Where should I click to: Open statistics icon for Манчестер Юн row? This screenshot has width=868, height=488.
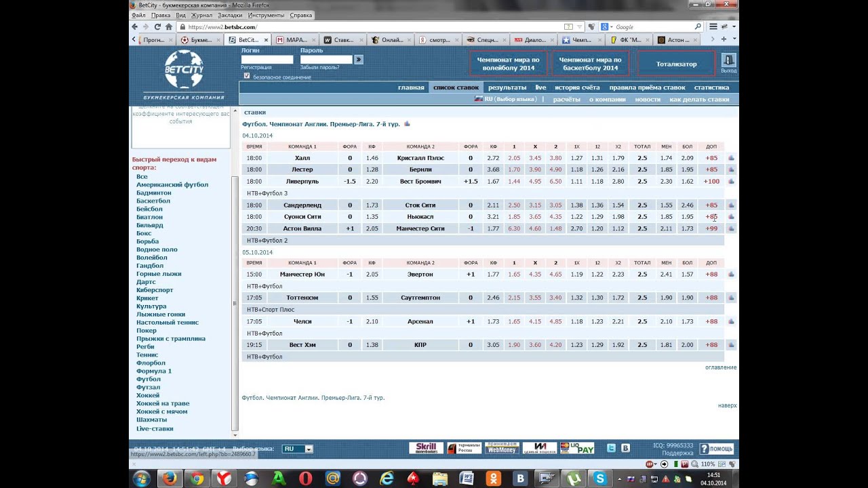point(731,274)
